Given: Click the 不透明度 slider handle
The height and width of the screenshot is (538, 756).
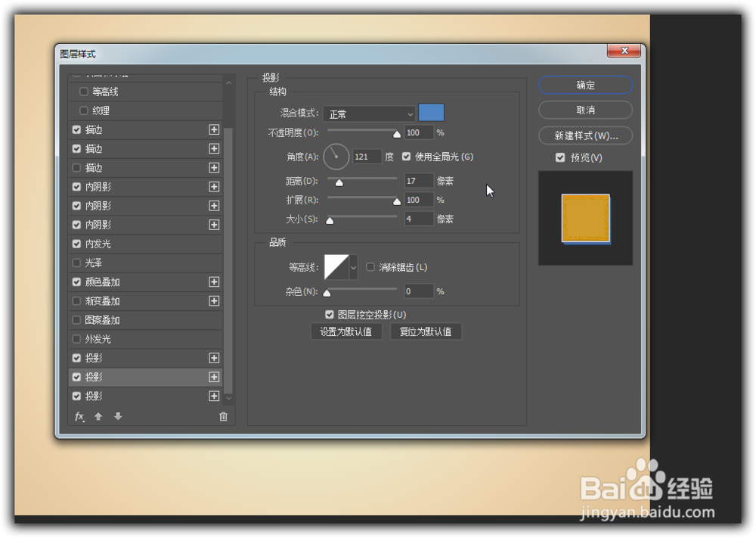Looking at the screenshot, I should (x=397, y=134).
